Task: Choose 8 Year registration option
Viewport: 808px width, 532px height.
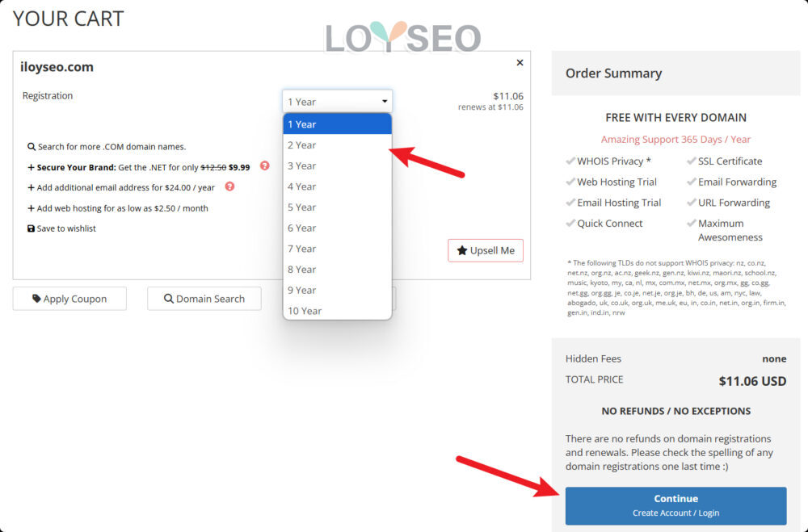Action: 337,270
